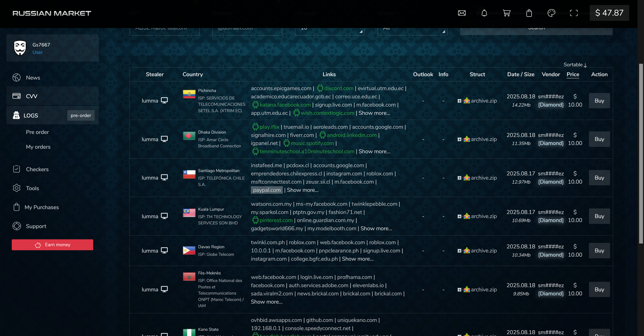Viewport: 644px width, 336px height.
Task: Click the Chile flag in the Santiago Metropolitan row
Action: coord(189,174)
